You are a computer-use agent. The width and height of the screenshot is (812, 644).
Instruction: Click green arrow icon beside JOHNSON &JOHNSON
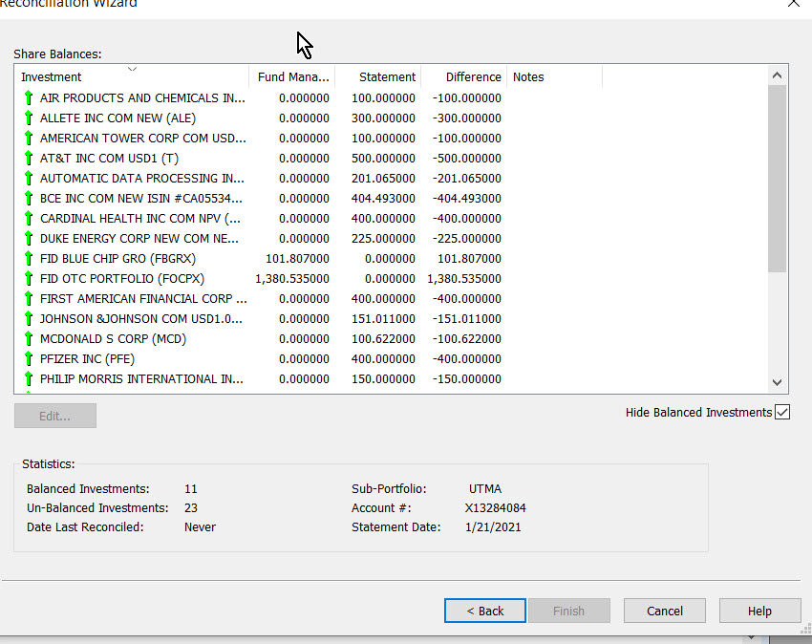click(29, 318)
